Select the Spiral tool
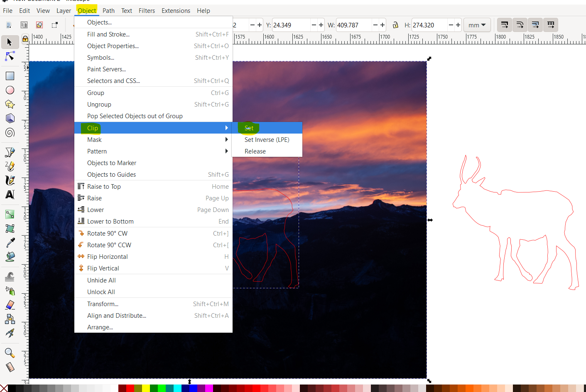Viewport: 586px width, 392px height. click(10, 132)
